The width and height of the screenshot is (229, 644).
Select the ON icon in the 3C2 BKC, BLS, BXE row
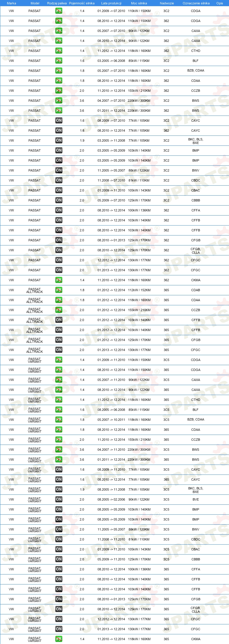[59, 140]
